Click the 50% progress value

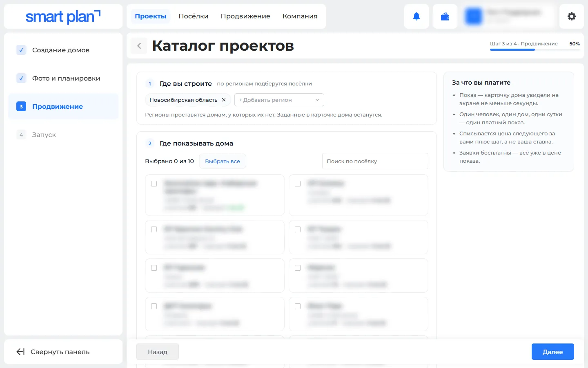tap(575, 44)
